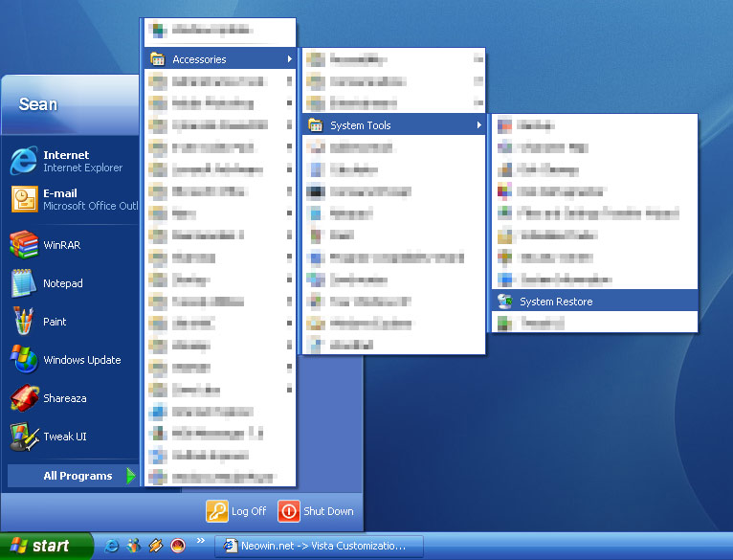Image resolution: width=733 pixels, height=560 pixels.
Task: Expand the Accessories submenu
Action: coord(221,59)
